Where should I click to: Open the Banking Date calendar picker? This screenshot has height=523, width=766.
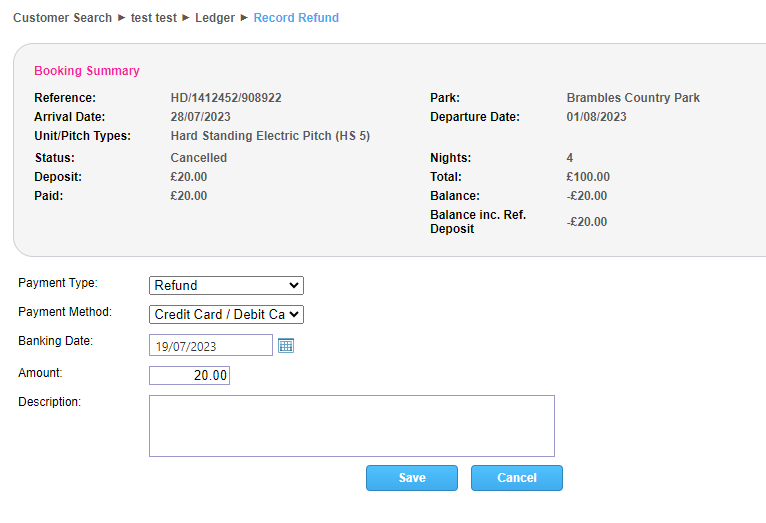tap(286, 346)
